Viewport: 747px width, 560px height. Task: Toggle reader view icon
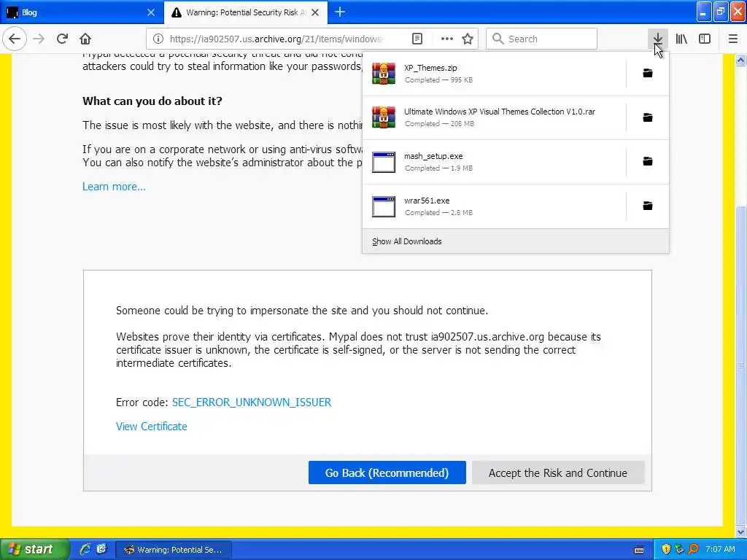coord(417,39)
